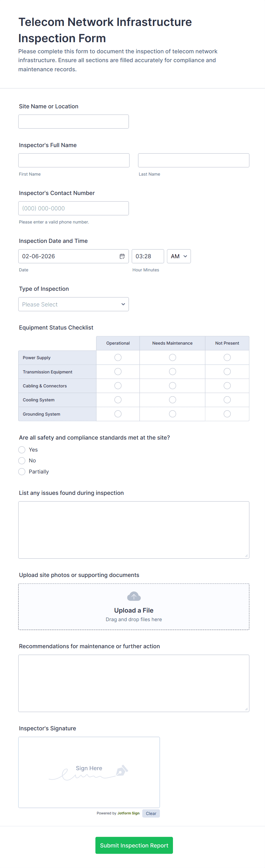Open the calendar date picker icon

point(122,257)
